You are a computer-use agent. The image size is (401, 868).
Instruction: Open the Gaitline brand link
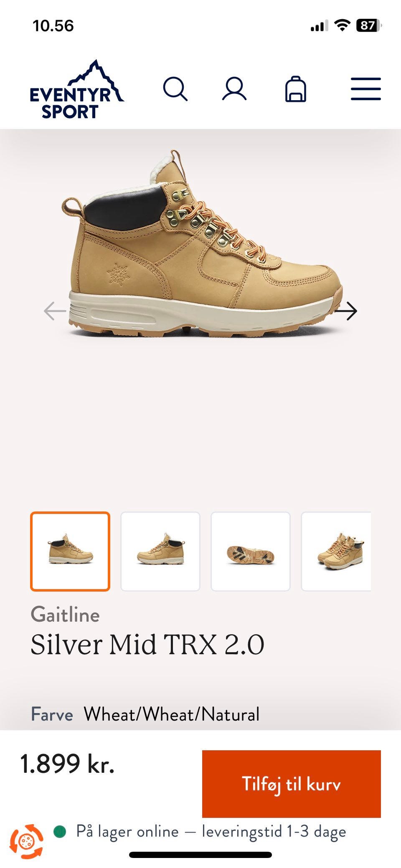(65, 615)
